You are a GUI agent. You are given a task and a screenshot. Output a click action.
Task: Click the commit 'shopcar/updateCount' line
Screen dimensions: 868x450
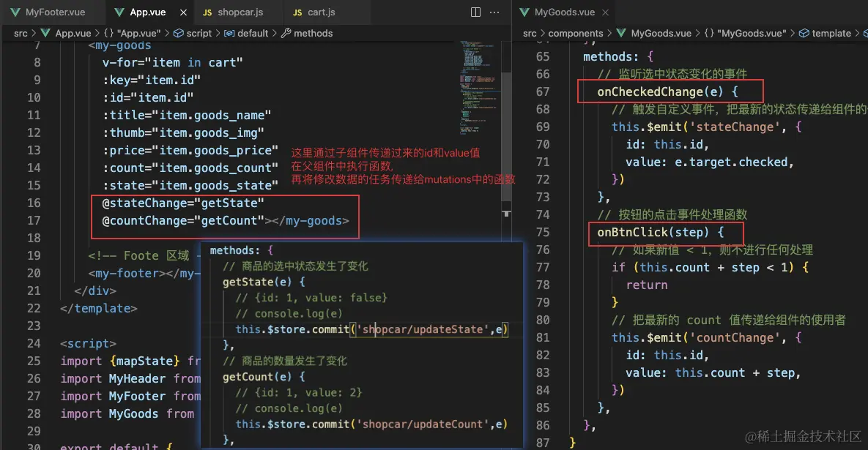pos(371,424)
